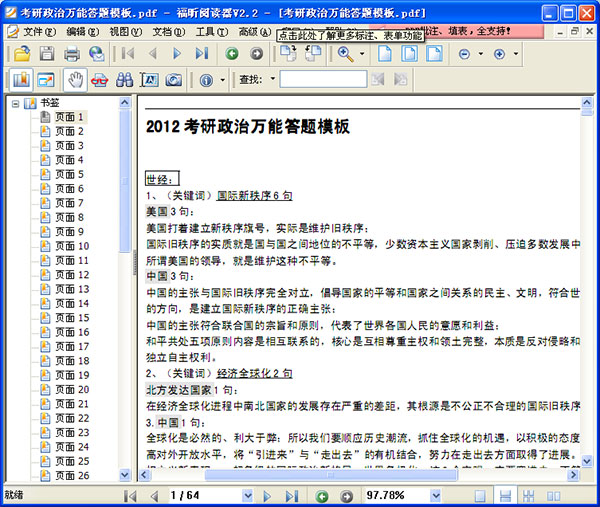Screen dimensions: 600x507
Task: Set actual size page view
Action: (x=385, y=54)
